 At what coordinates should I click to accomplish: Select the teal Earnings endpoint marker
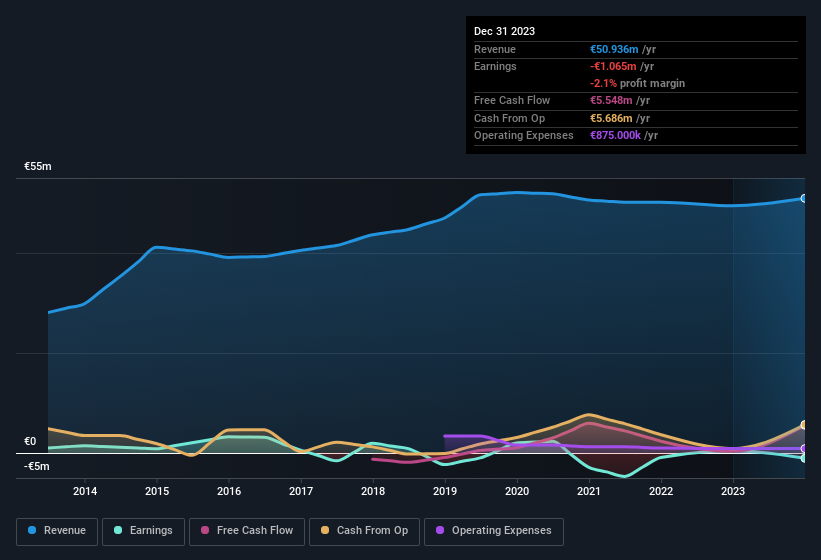click(x=804, y=458)
